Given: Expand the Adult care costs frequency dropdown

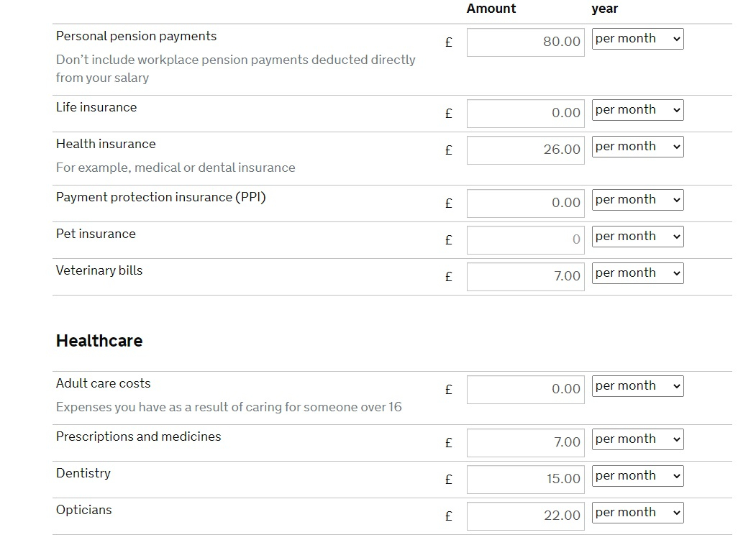Looking at the screenshot, I should coord(637,386).
